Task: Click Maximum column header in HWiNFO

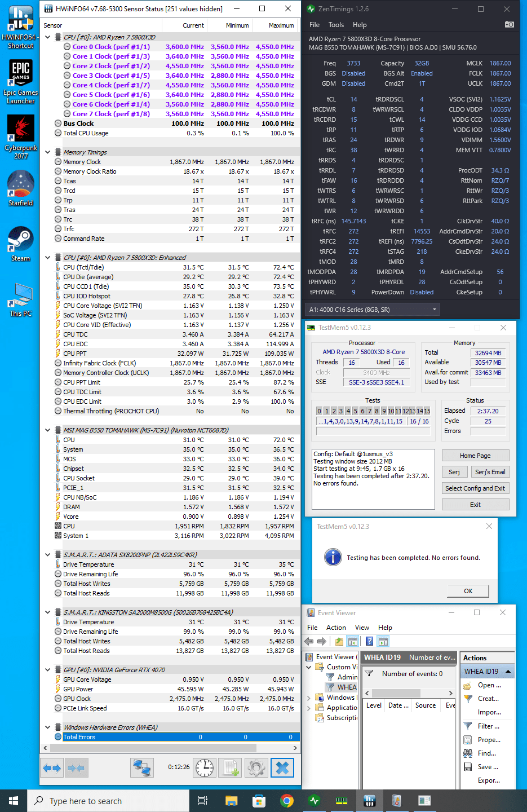Action: click(x=275, y=25)
